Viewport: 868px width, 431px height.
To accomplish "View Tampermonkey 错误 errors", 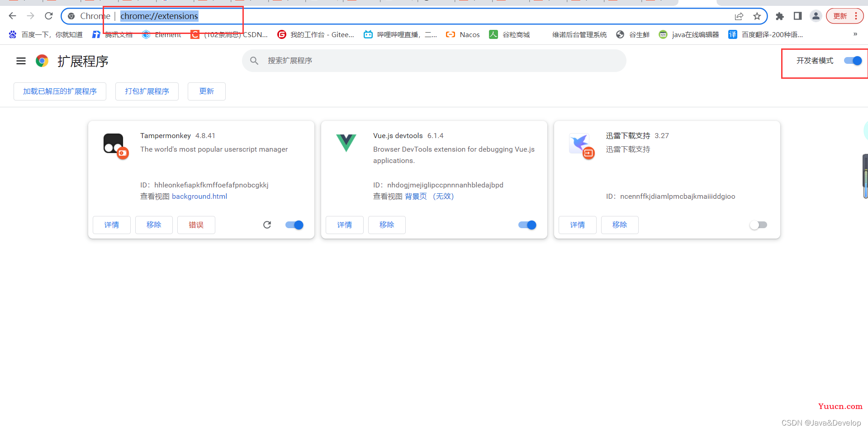I will (x=196, y=225).
